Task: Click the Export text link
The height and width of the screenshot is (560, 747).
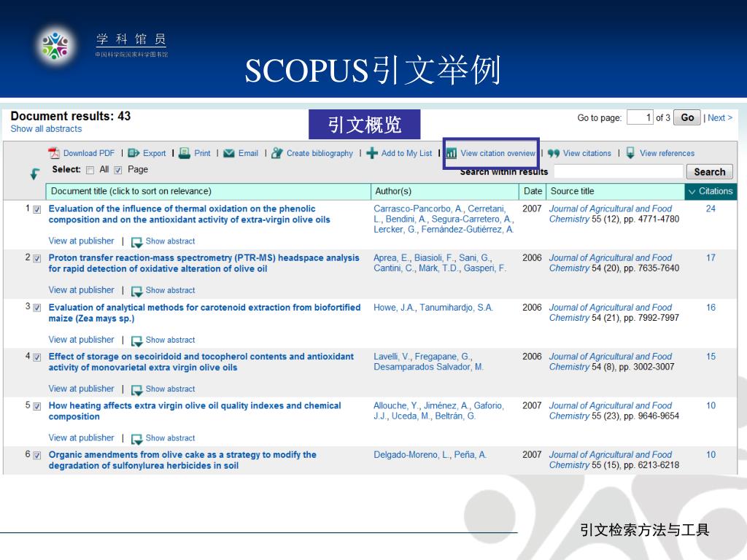Action: 155,153
